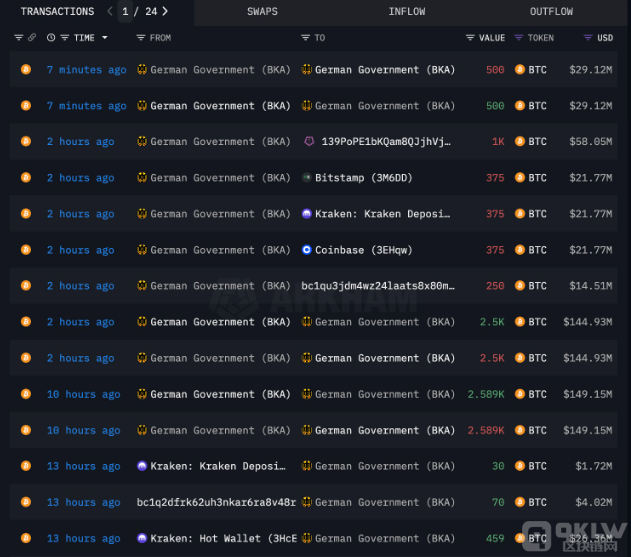Image resolution: width=631 pixels, height=557 pixels.
Task: Click the purple tag icon beside 139PoPE1 address
Action: [x=309, y=141]
